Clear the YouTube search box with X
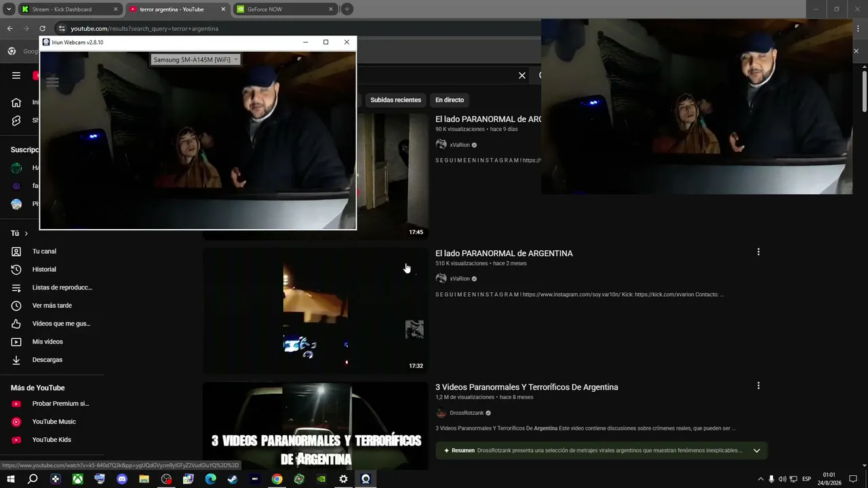Screen dimensions: 868x488 (x=522, y=75)
